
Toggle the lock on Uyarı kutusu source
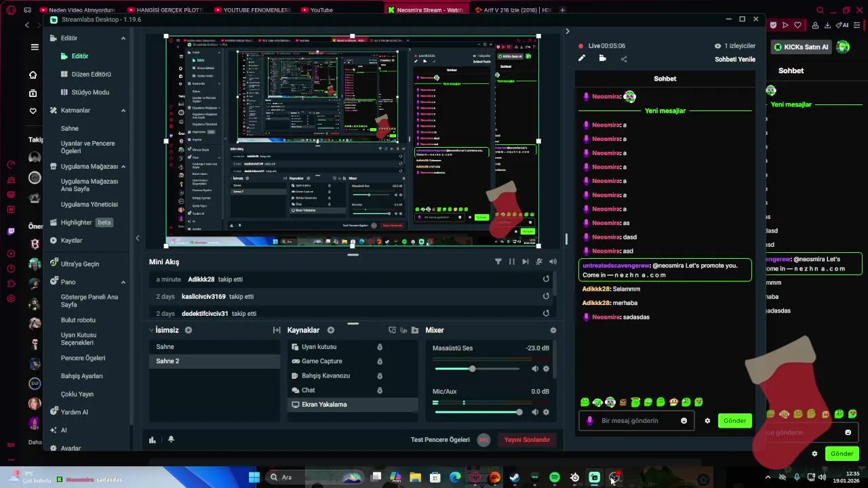[x=380, y=347]
